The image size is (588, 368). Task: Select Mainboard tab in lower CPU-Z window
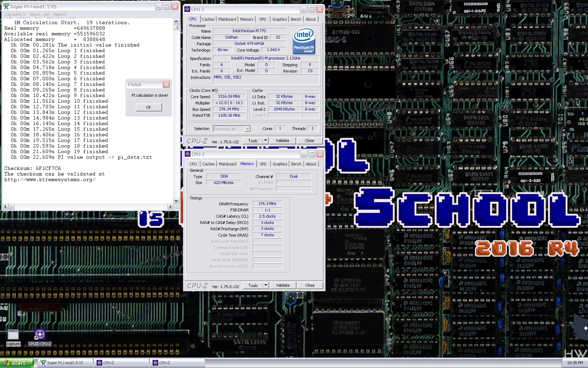[227, 164]
